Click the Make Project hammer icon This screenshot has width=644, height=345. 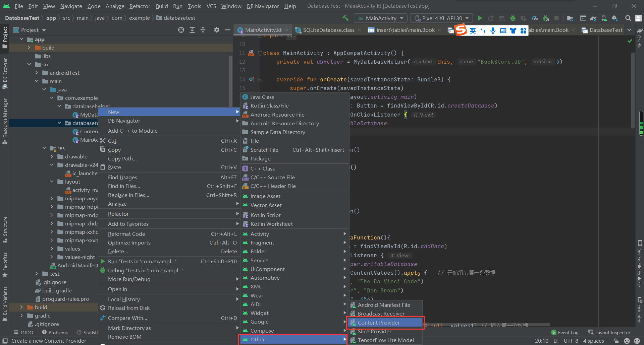(345, 18)
